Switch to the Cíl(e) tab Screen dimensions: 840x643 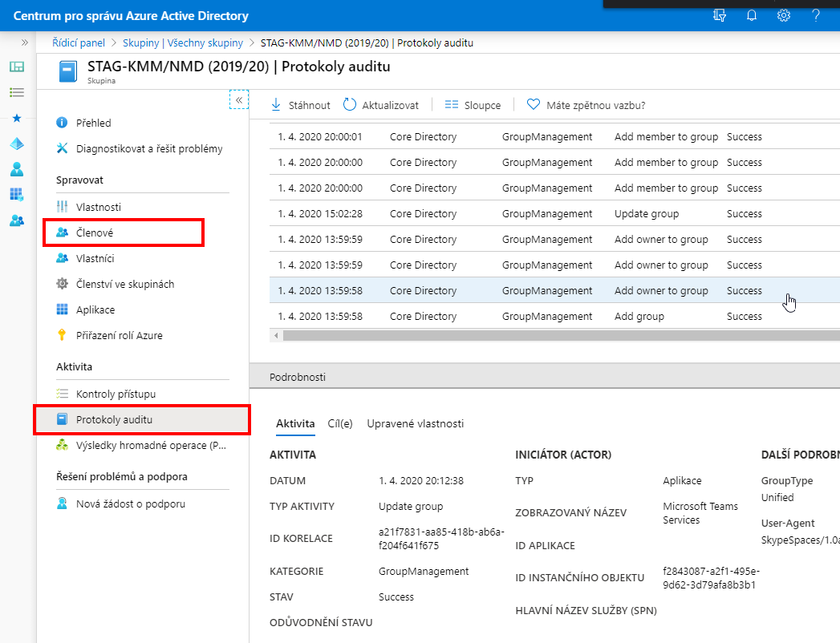click(x=340, y=423)
